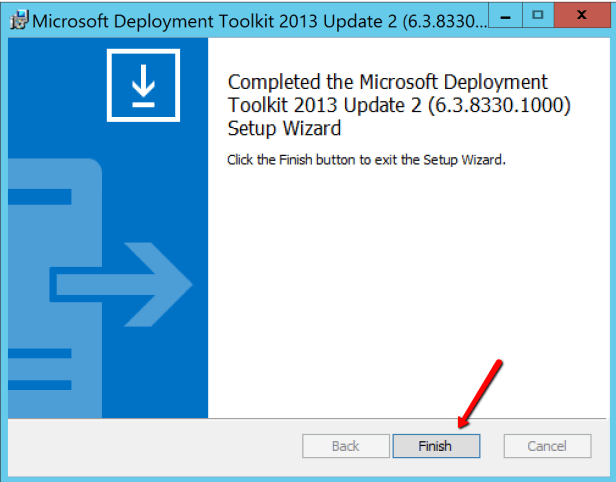Click the "Setup Wizard" line of the heading
Screen dimensions: 616x482
pos(285,128)
